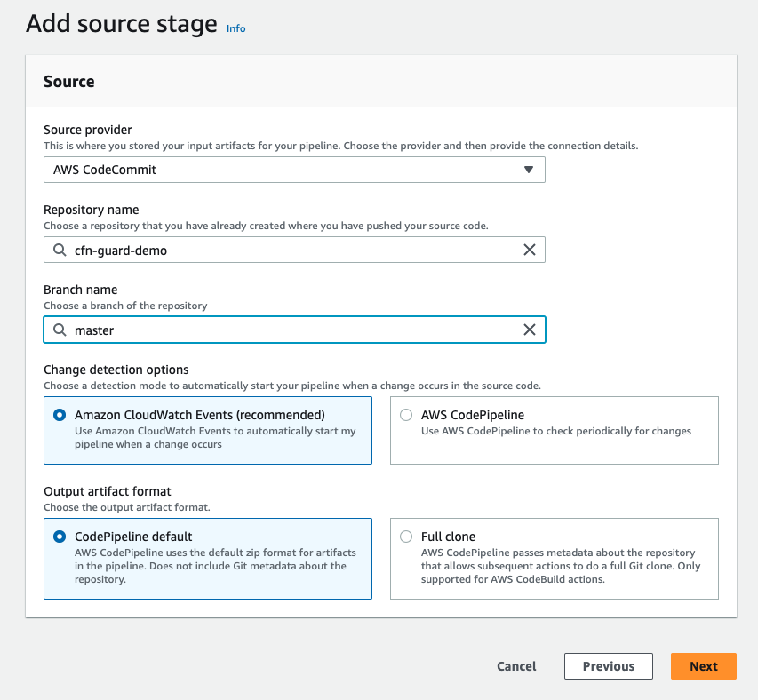Click the Source panel header
This screenshot has width=758, height=700.
(381, 81)
